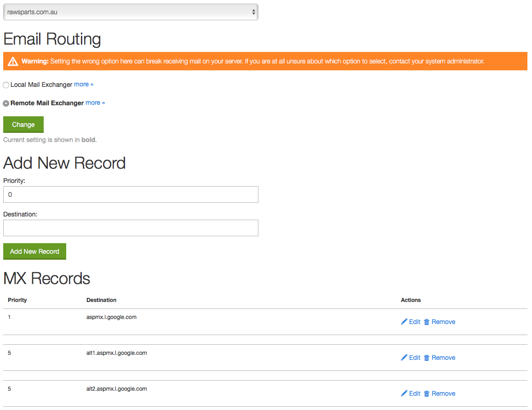Click priority 5 in alt2.aspmx.l.google.com row
532x410 pixels.
[x=9, y=389]
